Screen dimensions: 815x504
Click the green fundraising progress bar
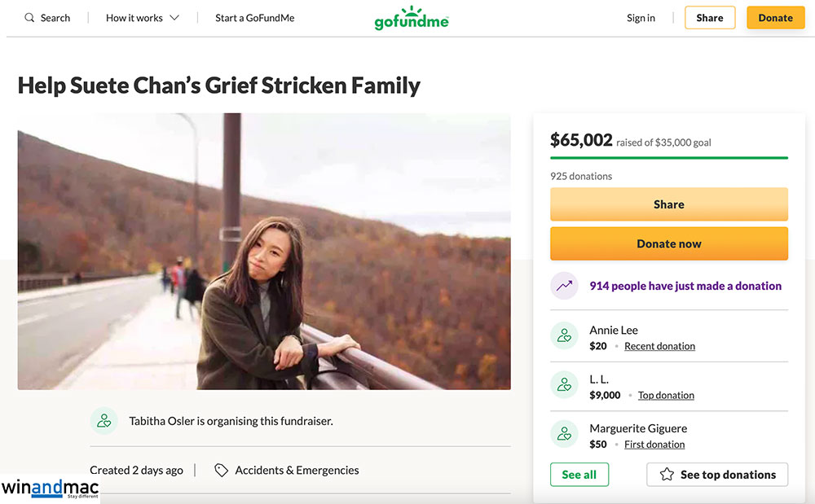[668, 157]
